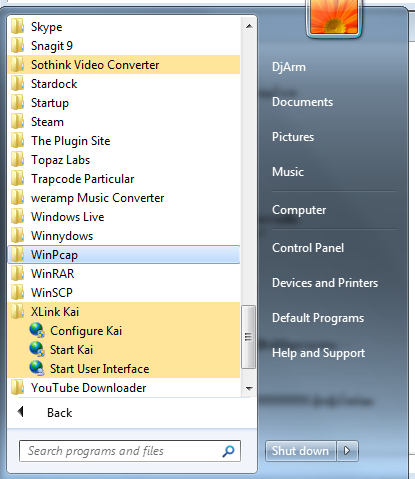Click the Shut down button
The height and width of the screenshot is (479, 415).
[x=300, y=451]
